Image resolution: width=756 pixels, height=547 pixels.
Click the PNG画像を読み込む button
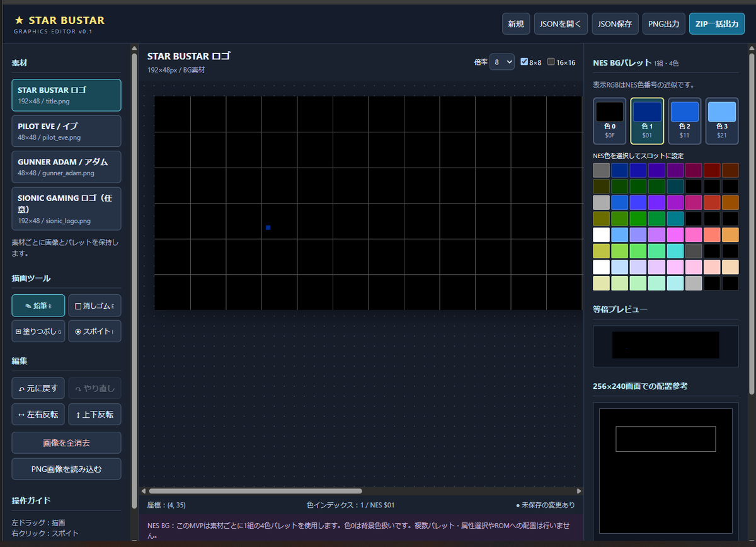coord(66,469)
